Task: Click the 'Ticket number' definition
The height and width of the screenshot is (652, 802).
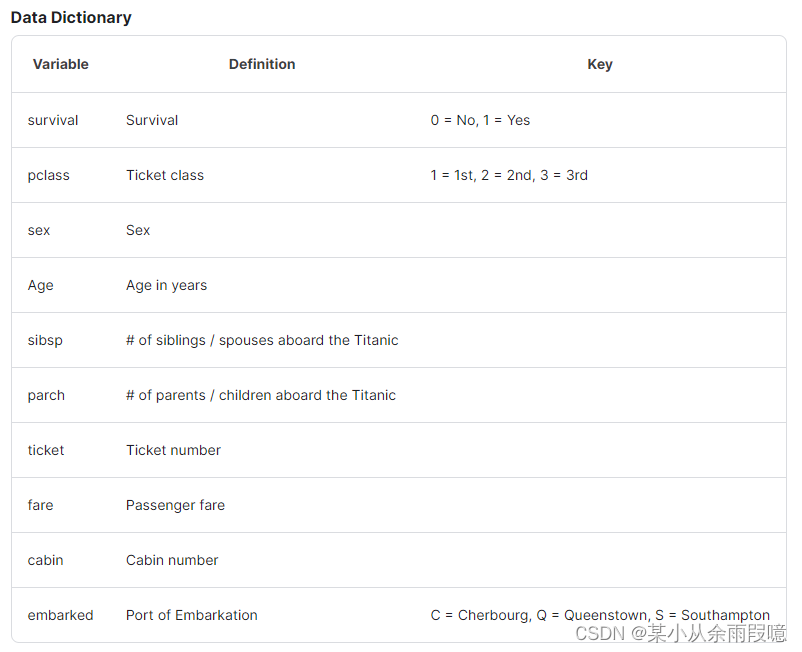Action: click(173, 450)
